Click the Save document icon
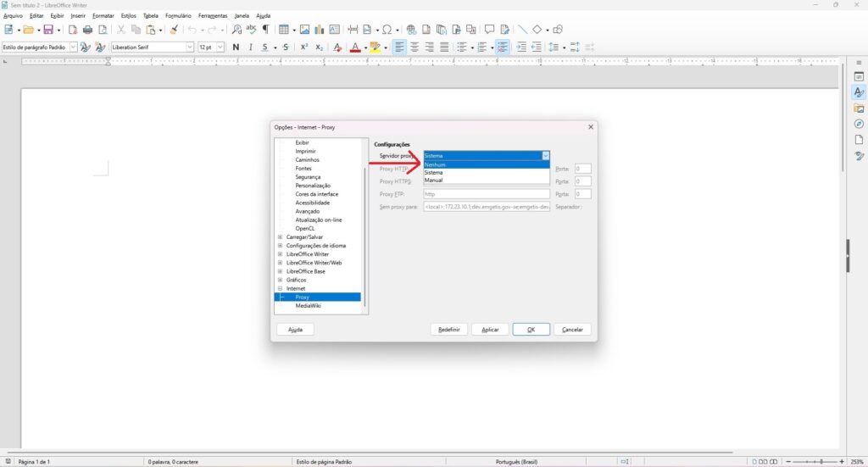868x467 pixels. click(x=47, y=30)
